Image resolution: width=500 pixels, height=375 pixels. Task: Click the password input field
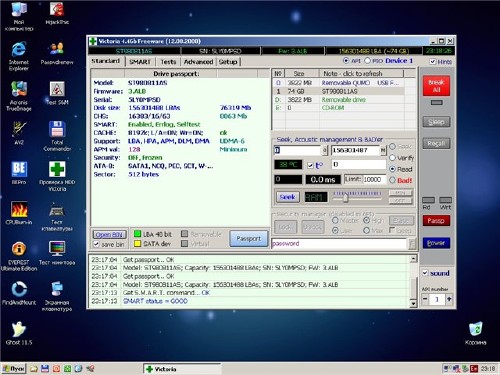pyautogui.click(x=339, y=244)
